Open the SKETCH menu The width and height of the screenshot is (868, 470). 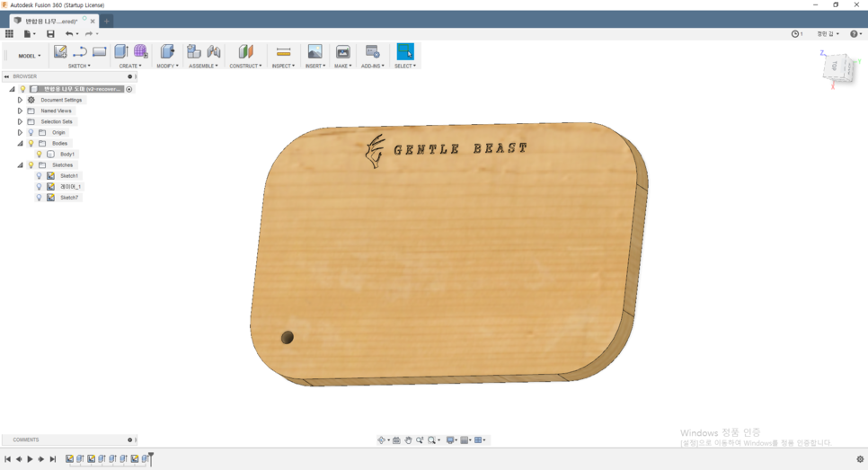pyautogui.click(x=79, y=66)
